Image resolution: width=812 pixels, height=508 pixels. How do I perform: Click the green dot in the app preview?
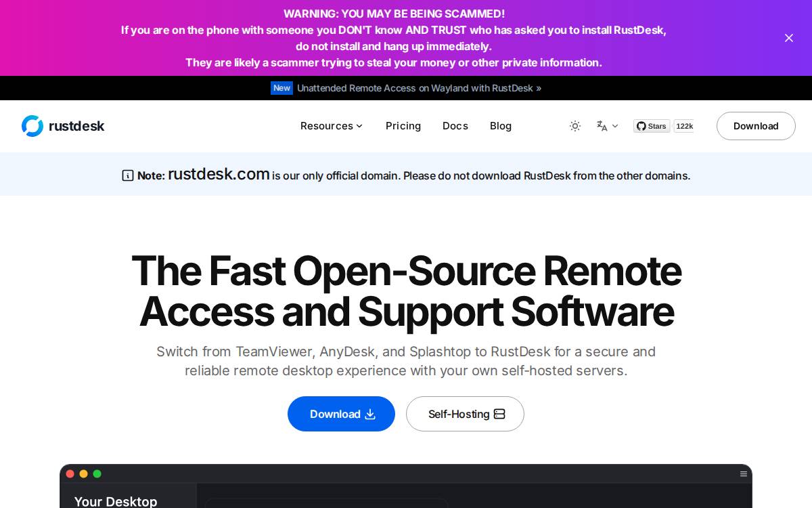[97, 474]
